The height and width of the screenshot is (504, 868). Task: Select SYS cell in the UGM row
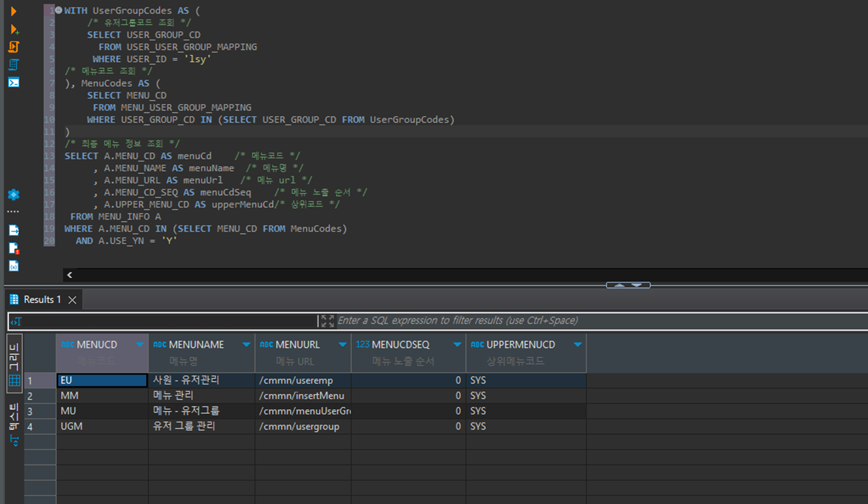point(526,426)
